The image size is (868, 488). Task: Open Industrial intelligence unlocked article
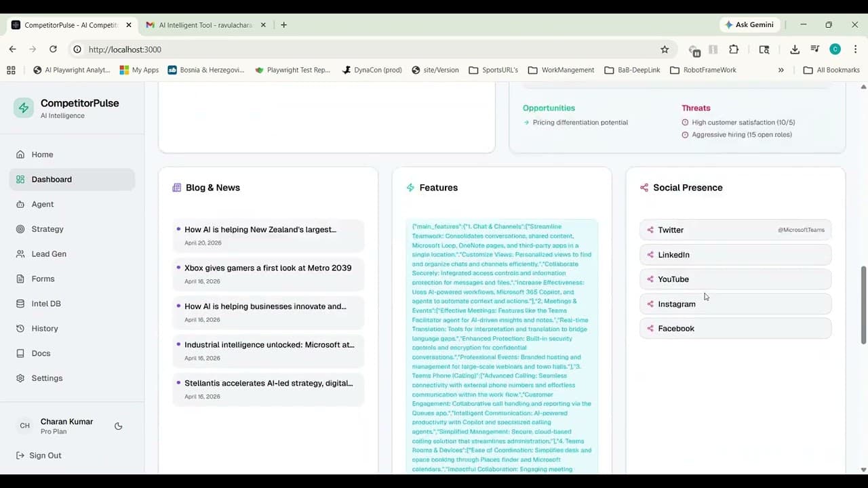[x=269, y=351]
